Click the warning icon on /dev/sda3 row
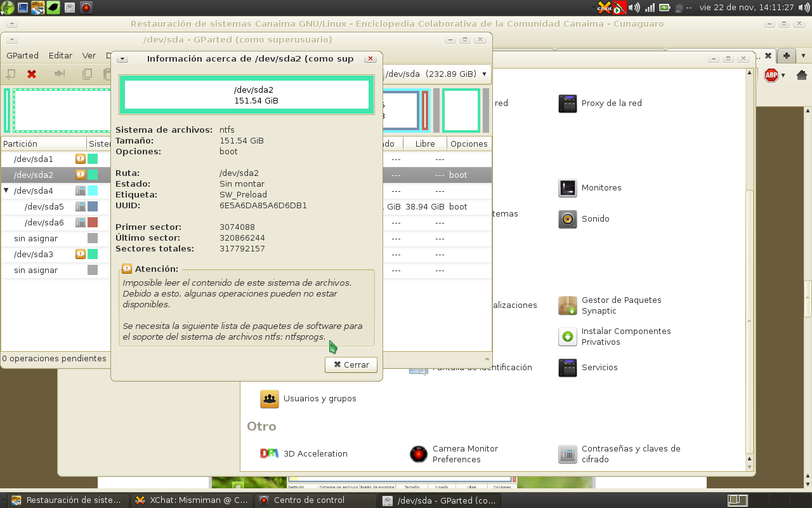Image resolution: width=812 pixels, height=508 pixels. pos(81,254)
